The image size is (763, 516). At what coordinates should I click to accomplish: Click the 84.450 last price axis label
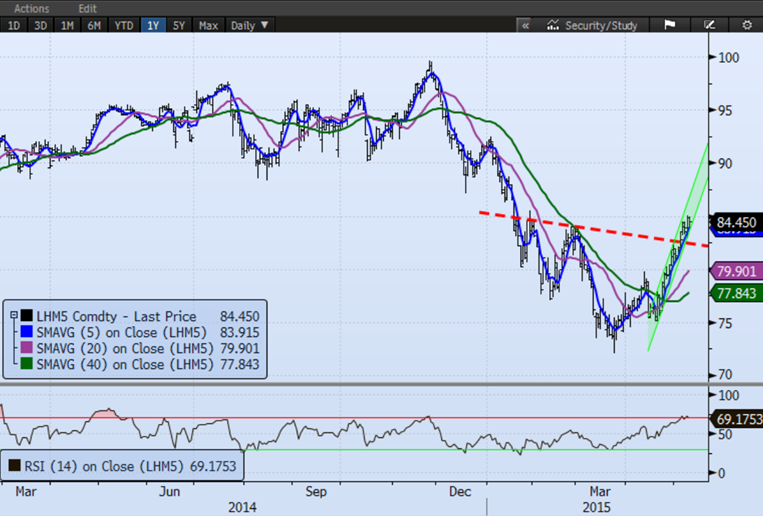click(735, 222)
